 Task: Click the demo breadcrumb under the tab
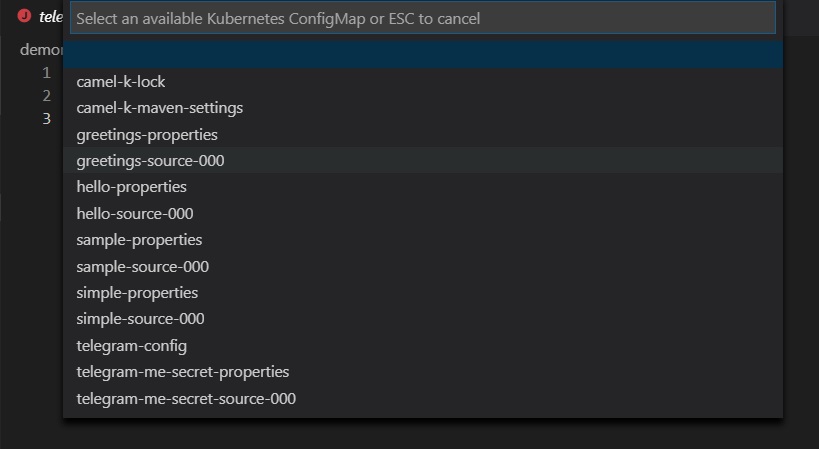41,50
